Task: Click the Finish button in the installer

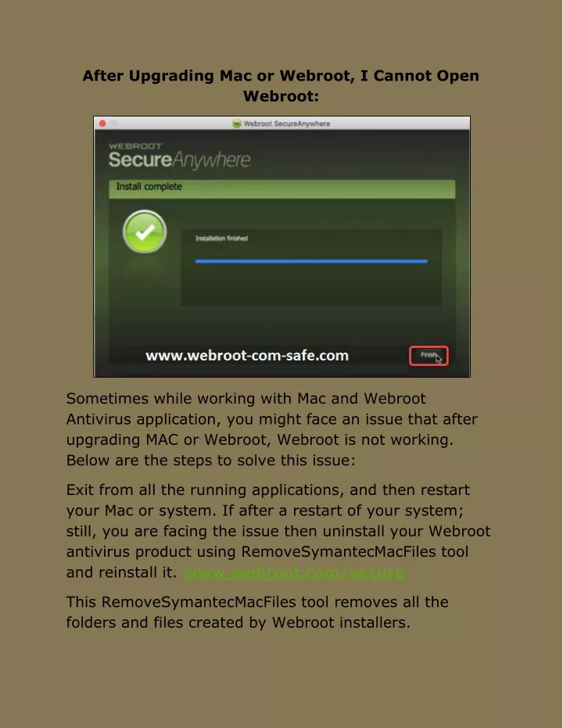Action: coord(429,356)
